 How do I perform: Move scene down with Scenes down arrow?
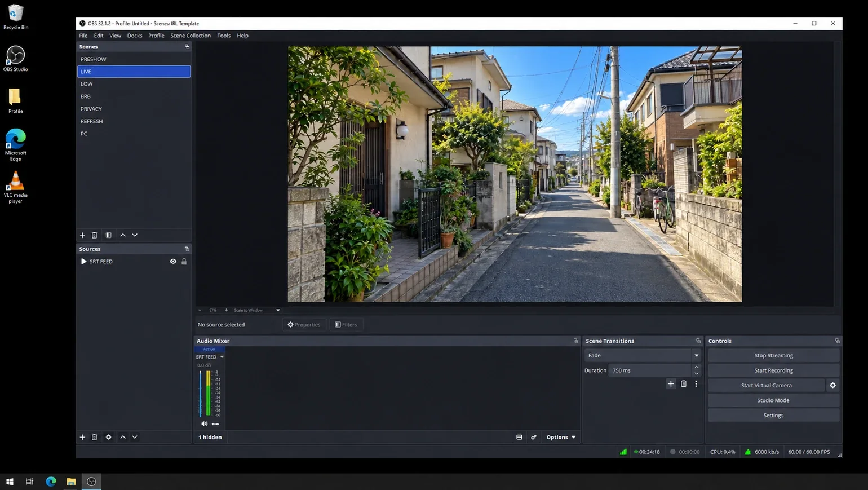click(x=135, y=235)
